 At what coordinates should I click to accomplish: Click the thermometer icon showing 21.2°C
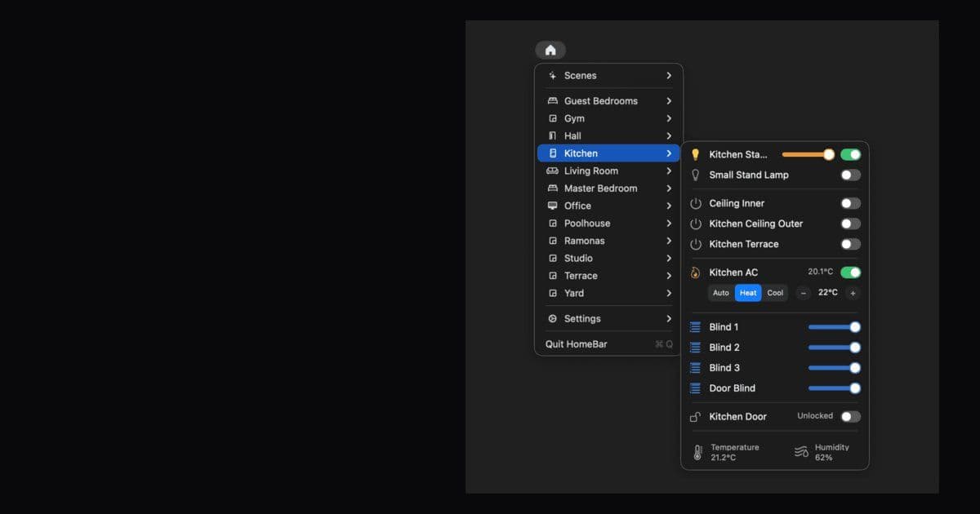pos(700,451)
